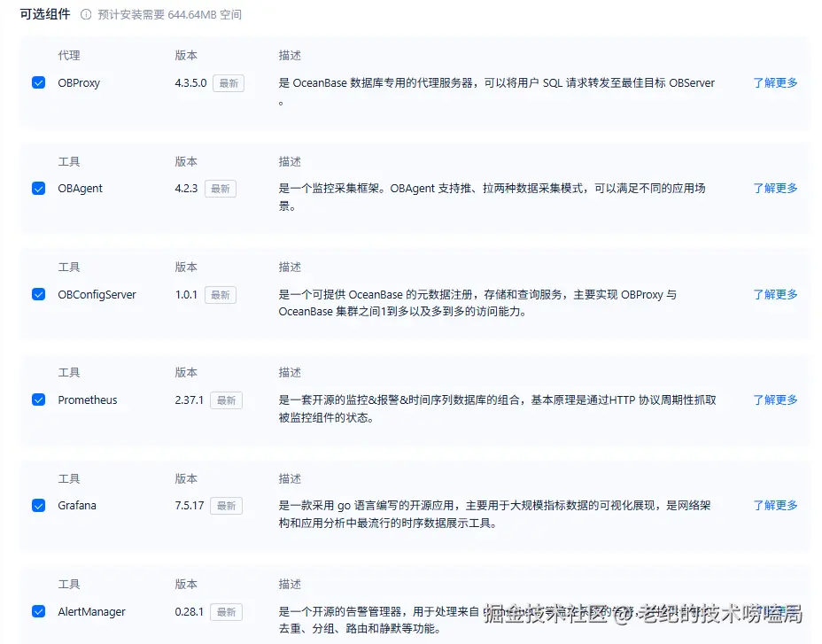Deselect the OBConfigServer checkbox
This screenshot has height=644, width=822.
coord(38,294)
